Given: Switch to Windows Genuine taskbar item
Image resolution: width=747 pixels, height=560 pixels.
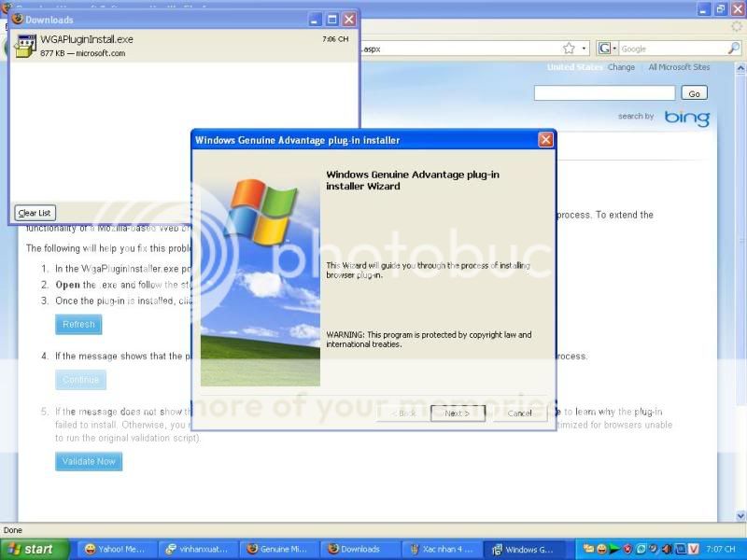Looking at the screenshot, I should (x=524, y=549).
